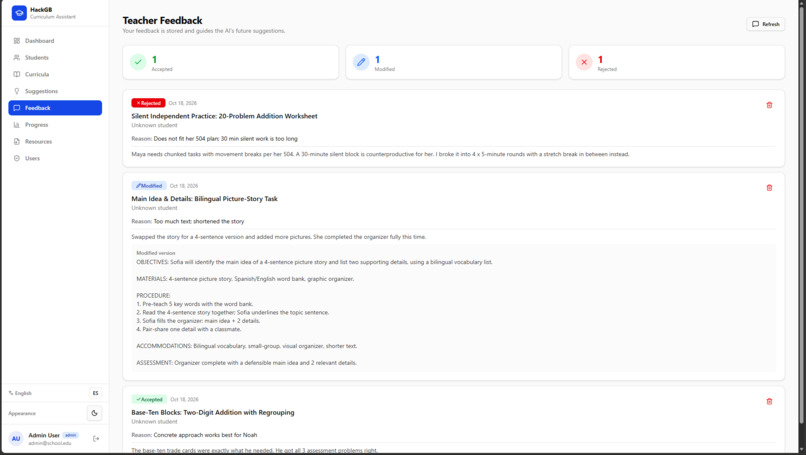Toggle dark mode moon icon
806x455 pixels.
(94, 413)
